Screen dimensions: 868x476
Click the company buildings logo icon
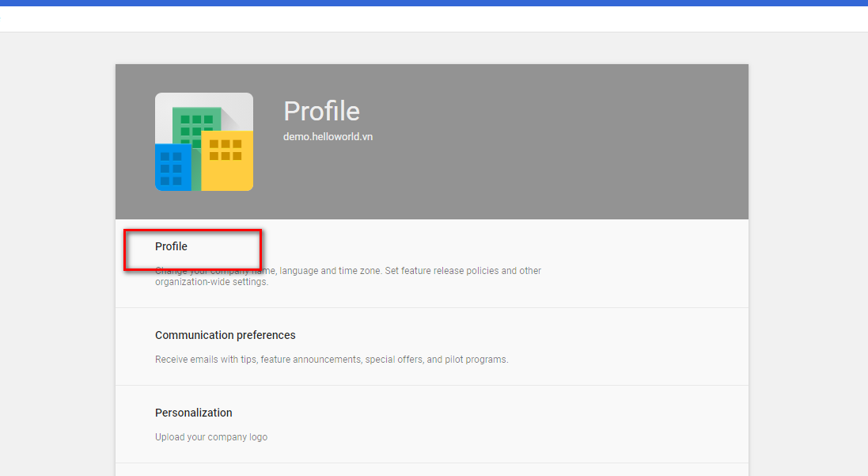(203, 142)
